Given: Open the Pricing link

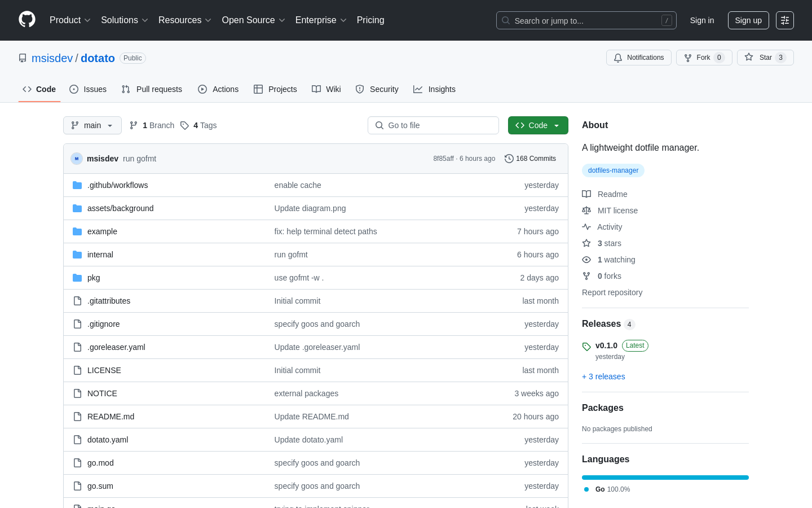Looking at the screenshot, I should (370, 20).
